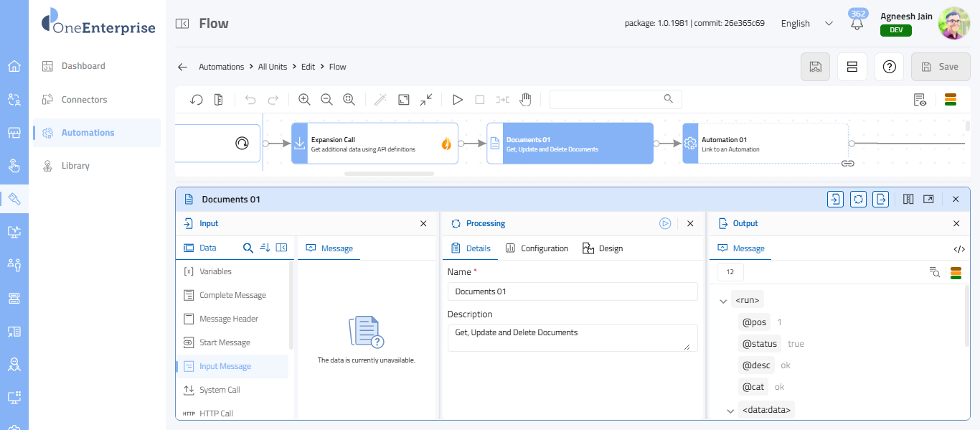
Task: Open the notifications bell icon
Action: click(857, 24)
